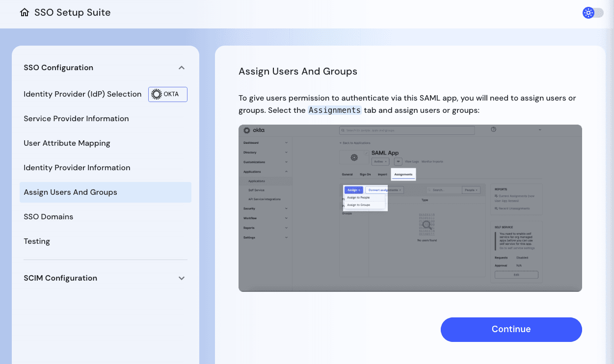
Task: Choose Assign to People from the Assign menu
Action: (358, 198)
